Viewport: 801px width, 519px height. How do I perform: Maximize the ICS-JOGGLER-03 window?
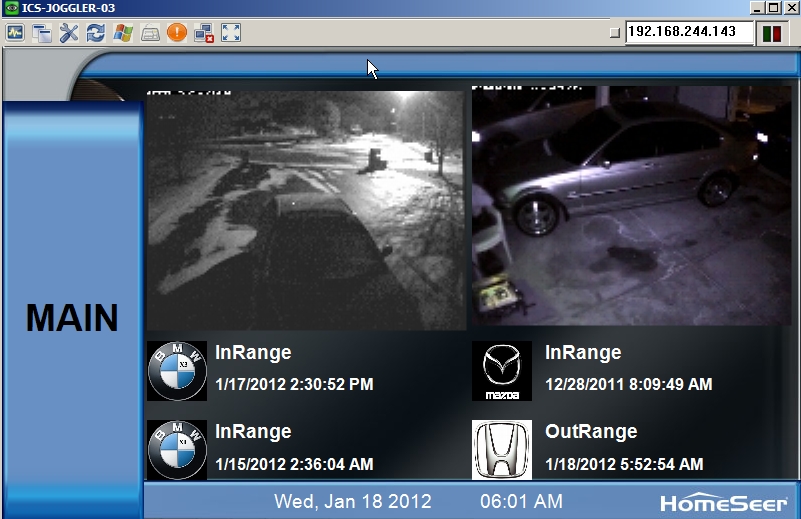click(774, 8)
